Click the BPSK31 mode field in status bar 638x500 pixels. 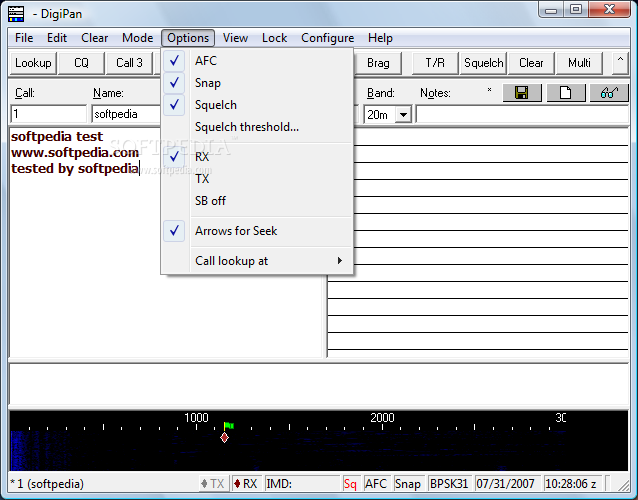pyautogui.click(x=449, y=484)
